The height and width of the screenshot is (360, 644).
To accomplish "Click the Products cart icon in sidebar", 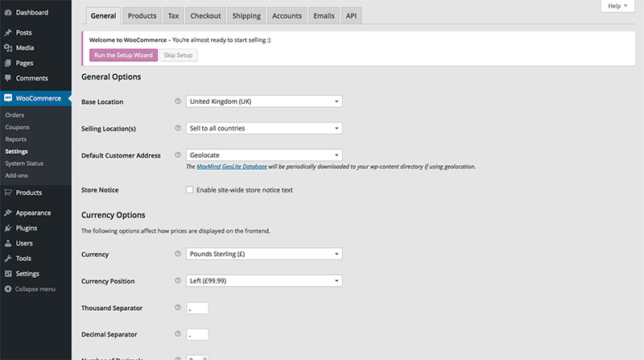I will tap(8, 192).
